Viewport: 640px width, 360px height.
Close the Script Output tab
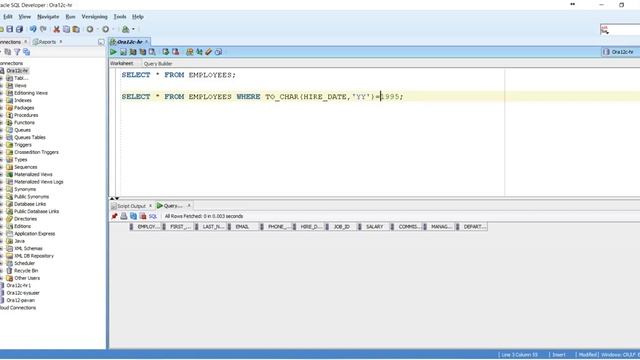[x=150, y=206]
